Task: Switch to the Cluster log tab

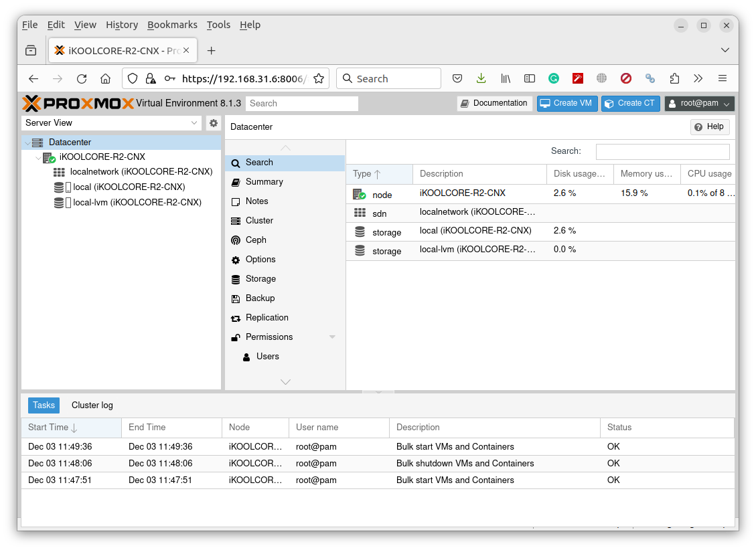Action: [92, 405]
